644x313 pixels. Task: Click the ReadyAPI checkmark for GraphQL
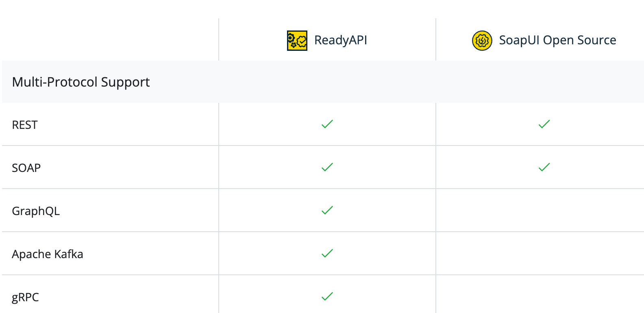pos(327,210)
